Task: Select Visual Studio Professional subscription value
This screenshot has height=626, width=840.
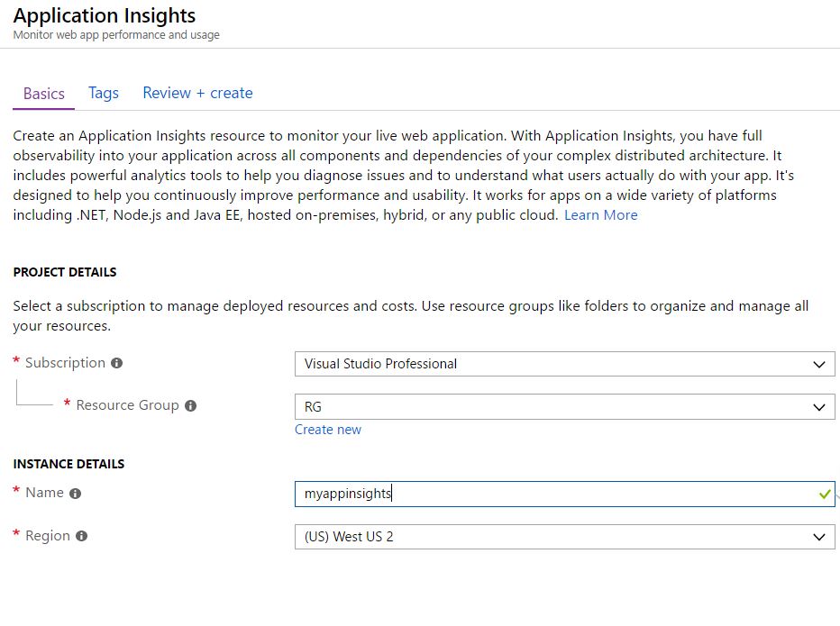Action: pos(377,364)
